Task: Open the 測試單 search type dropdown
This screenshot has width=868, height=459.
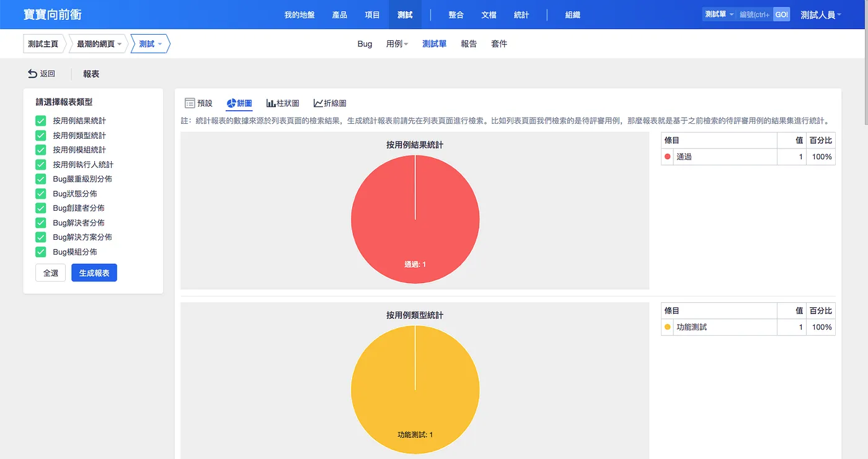Action: point(719,14)
